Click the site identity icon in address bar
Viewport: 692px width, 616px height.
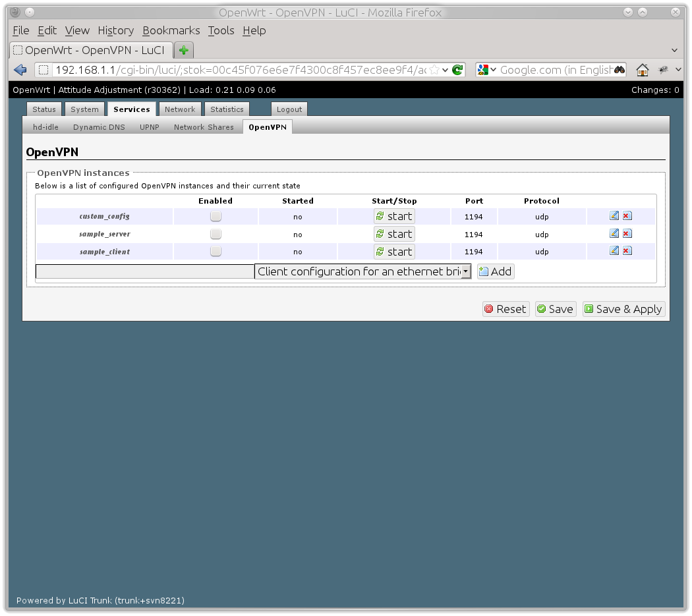(x=43, y=70)
